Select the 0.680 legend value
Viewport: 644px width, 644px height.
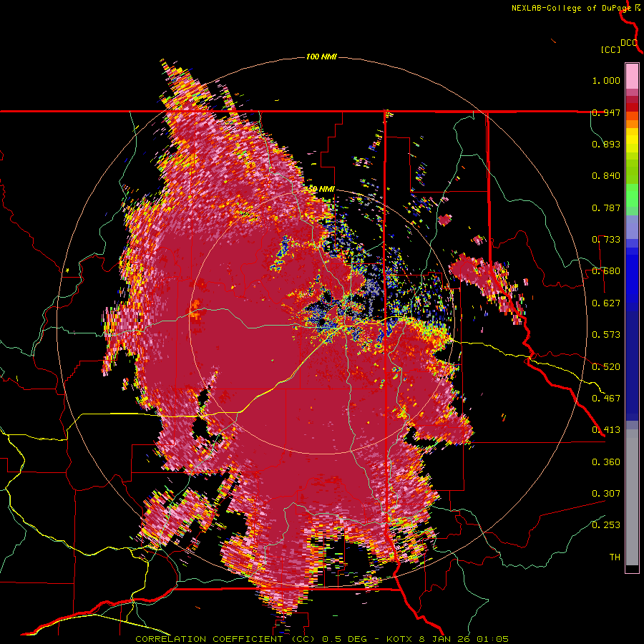[606, 271]
